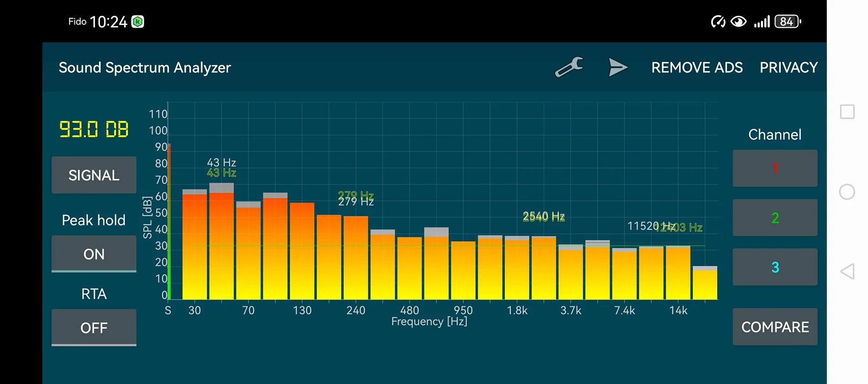Tap the 93.0 DB level readout
This screenshot has height=384, width=868.
(94, 129)
